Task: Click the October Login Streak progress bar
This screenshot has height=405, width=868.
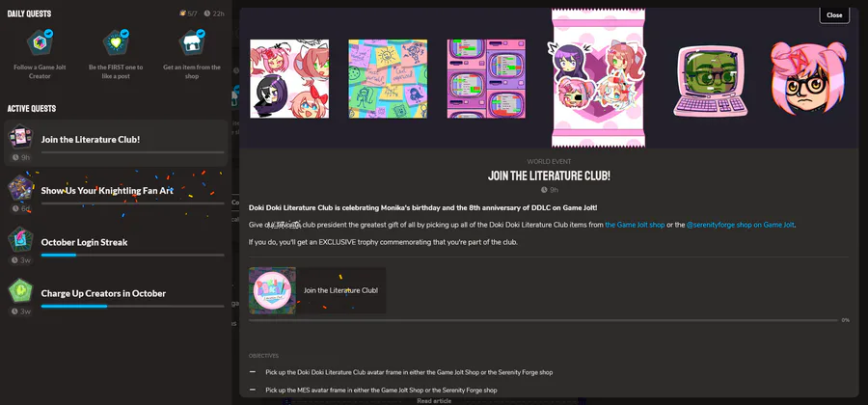Action: [132, 256]
